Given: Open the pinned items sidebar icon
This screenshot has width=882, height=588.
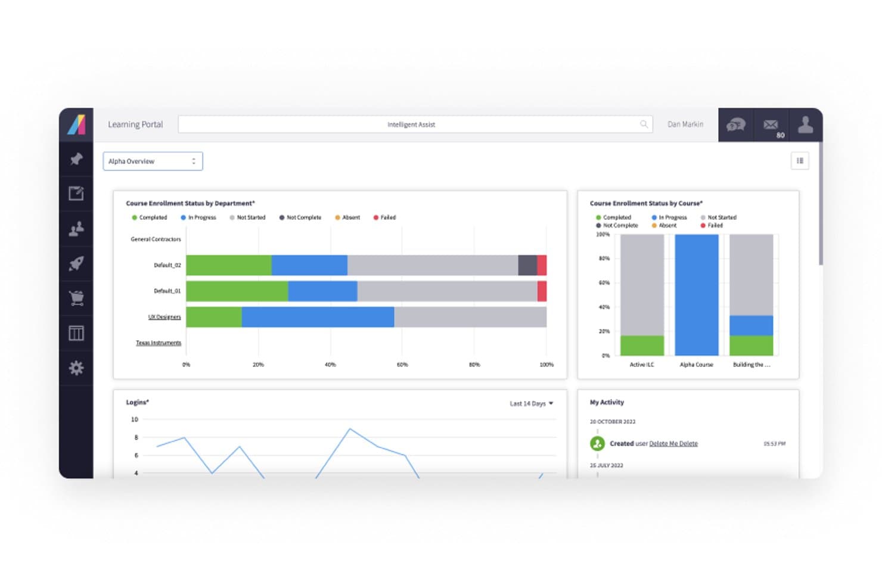Looking at the screenshot, I should pyautogui.click(x=76, y=159).
